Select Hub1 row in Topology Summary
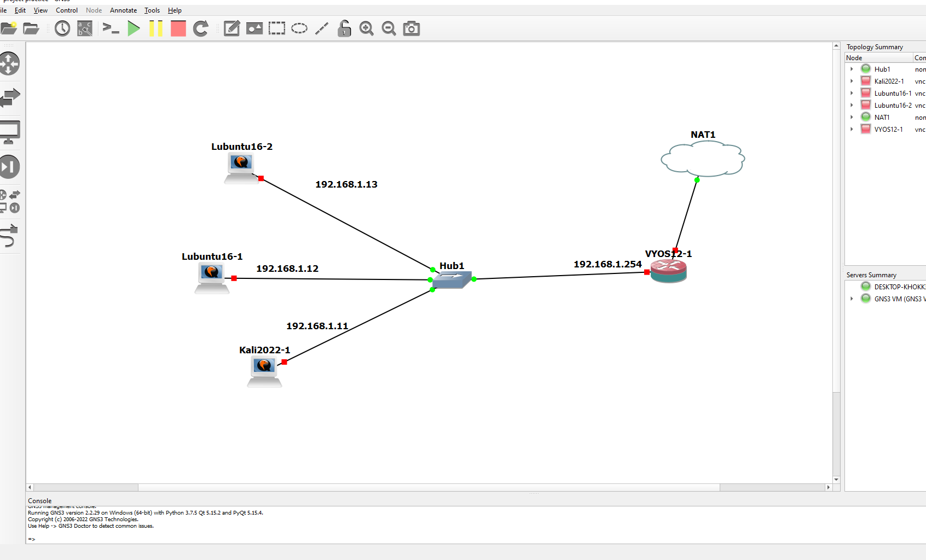The width and height of the screenshot is (926, 560). (x=886, y=69)
